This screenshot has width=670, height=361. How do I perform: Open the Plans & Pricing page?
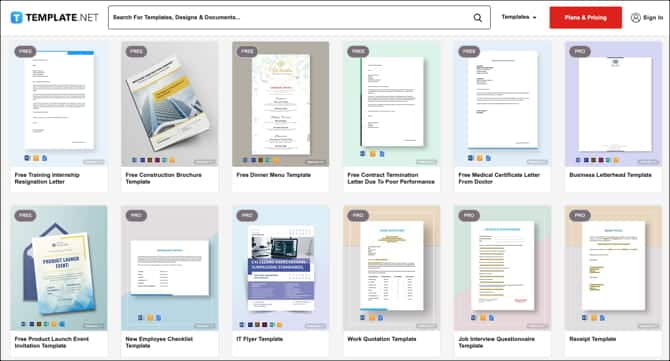click(x=585, y=18)
